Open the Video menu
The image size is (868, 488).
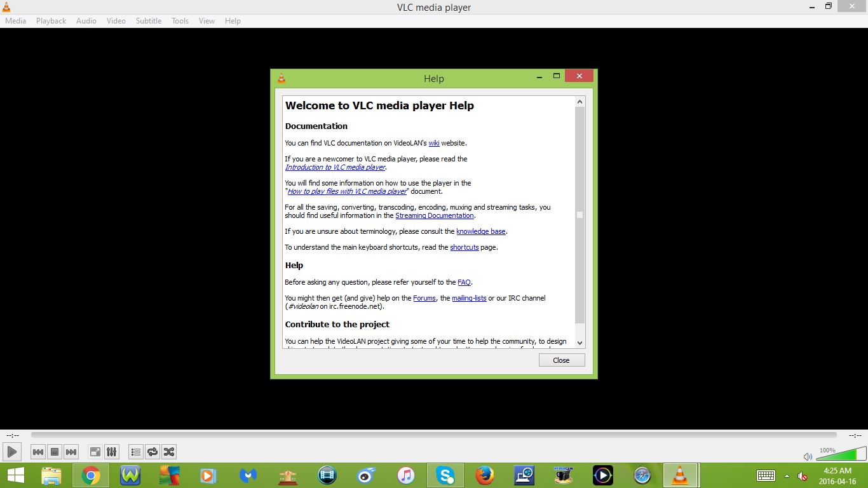click(116, 20)
